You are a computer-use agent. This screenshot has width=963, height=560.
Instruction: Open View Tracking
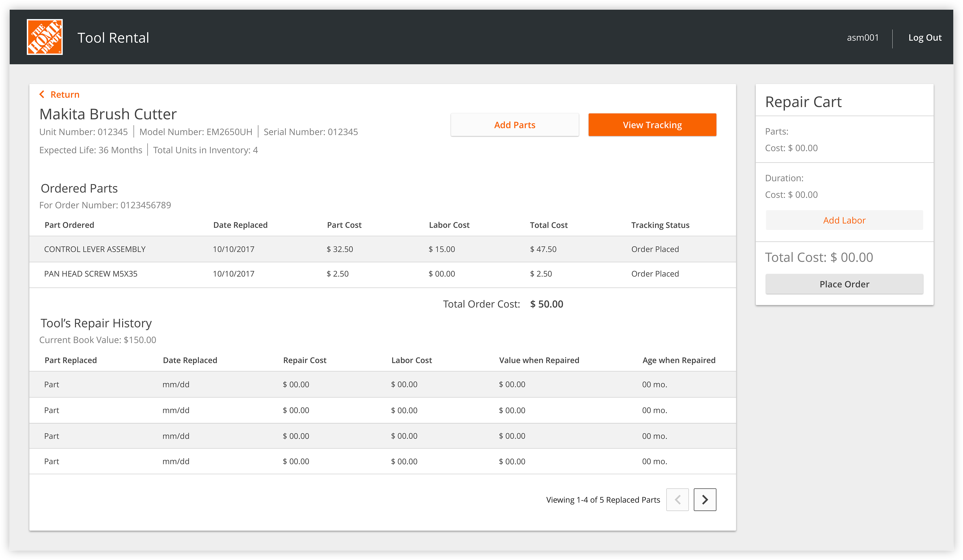652,125
